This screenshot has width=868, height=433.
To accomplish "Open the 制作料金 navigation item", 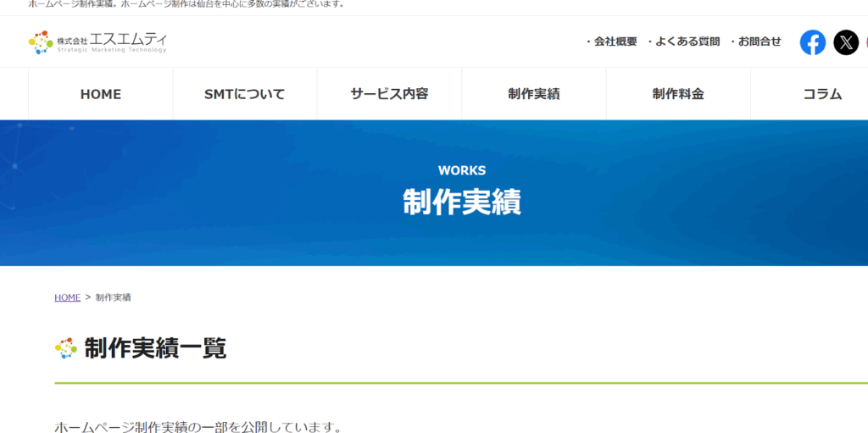I will pos(678,94).
